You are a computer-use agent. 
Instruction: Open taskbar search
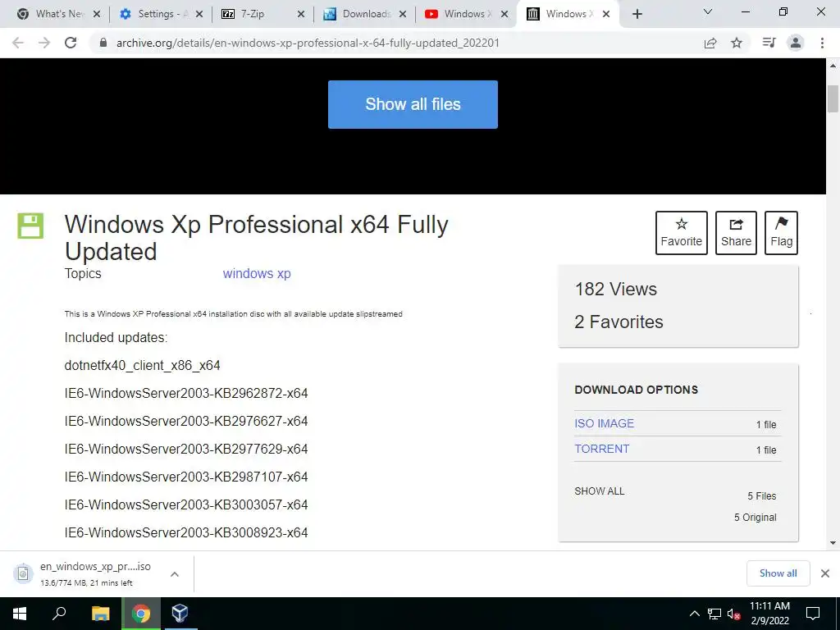point(59,614)
